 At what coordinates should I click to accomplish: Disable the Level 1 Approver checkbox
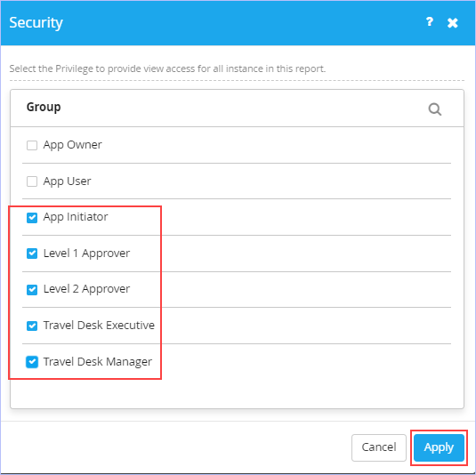32,254
